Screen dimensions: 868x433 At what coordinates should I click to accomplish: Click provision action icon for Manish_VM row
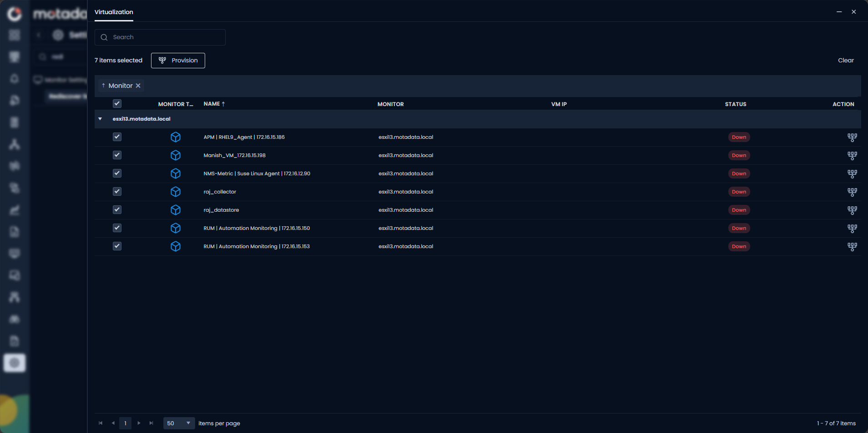click(852, 155)
